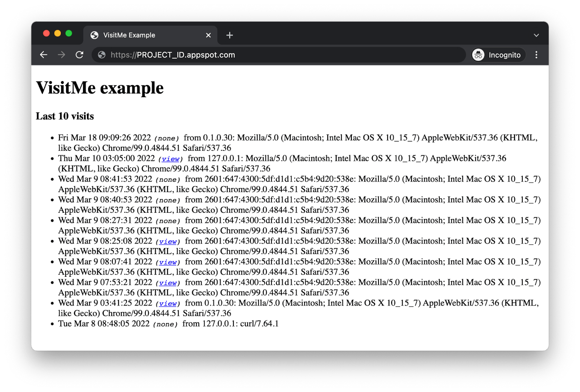Click the globe favicon on the VisitMe tab
Viewport: 580px width, 392px height.
coord(95,35)
